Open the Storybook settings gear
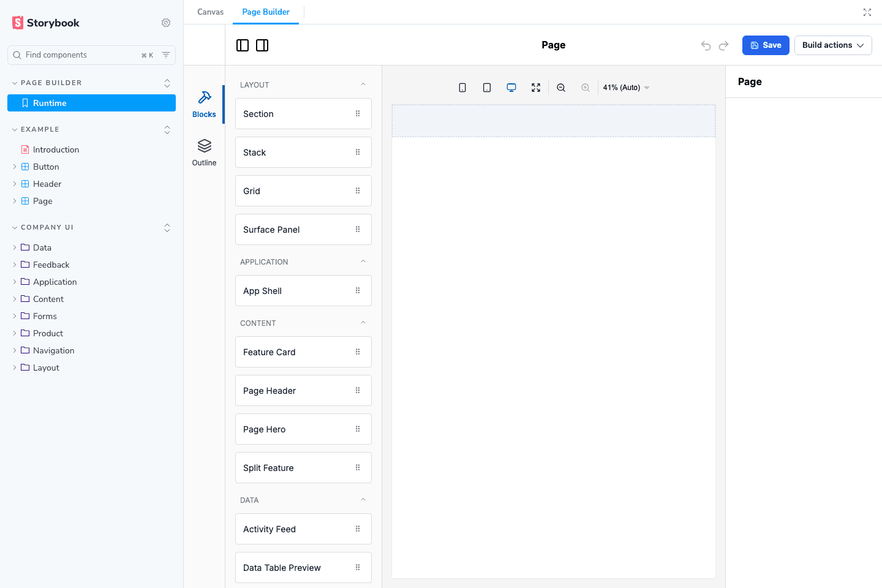 (x=166, y=23)
